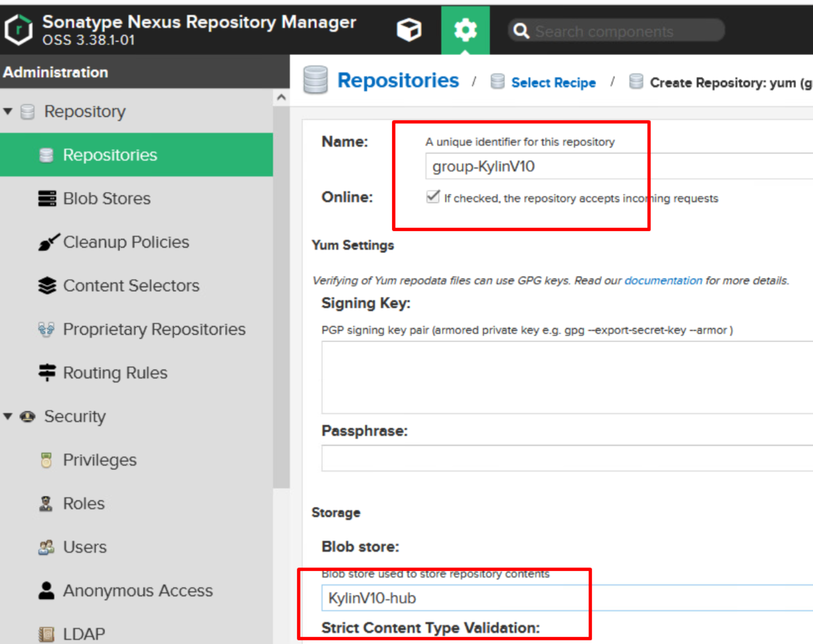
Task: Open Blob Stores in the sidebar
Action: (107, 198)
